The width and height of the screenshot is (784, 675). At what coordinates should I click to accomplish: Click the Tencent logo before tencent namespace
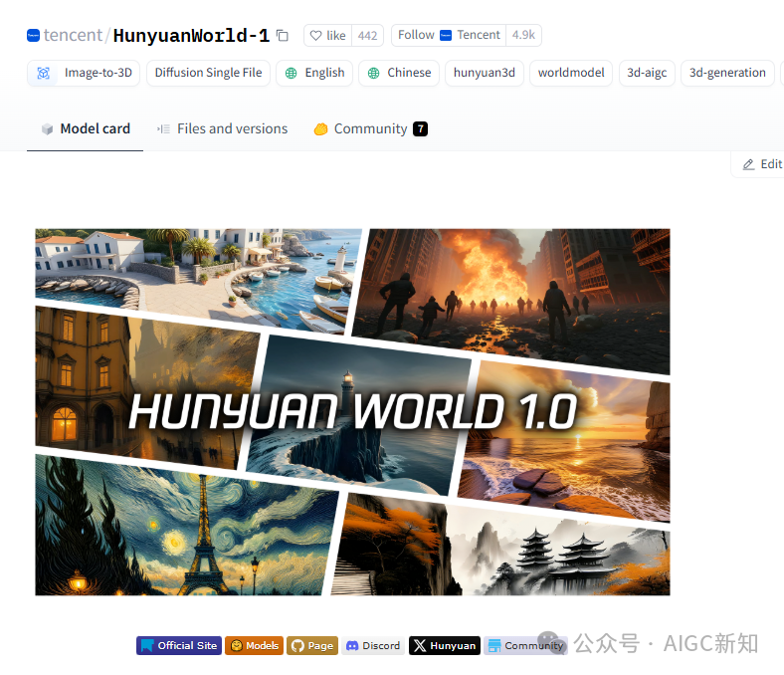pos(33,36)
